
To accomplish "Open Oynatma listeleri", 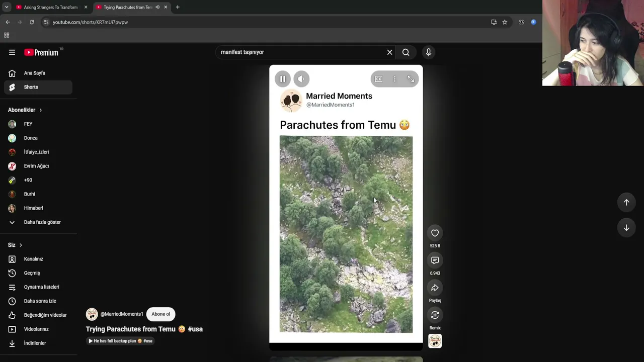I will pos(38,287).
